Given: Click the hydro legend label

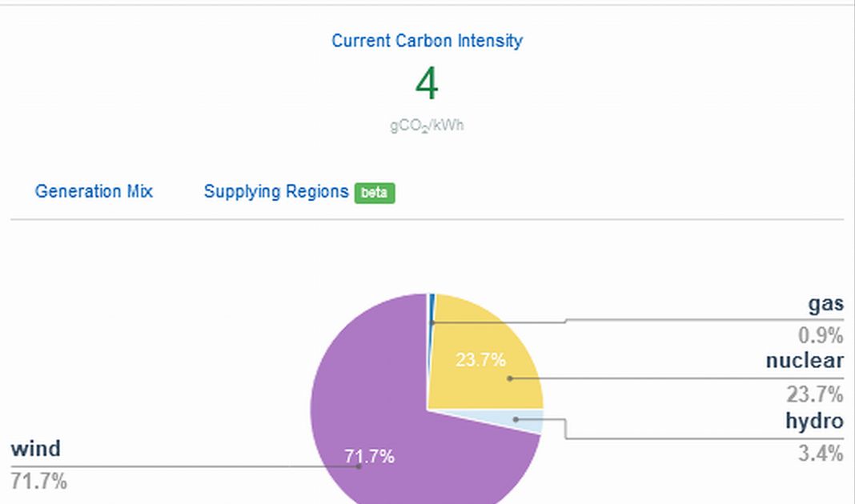Looking at the screenshot, I should pos(813,422).
